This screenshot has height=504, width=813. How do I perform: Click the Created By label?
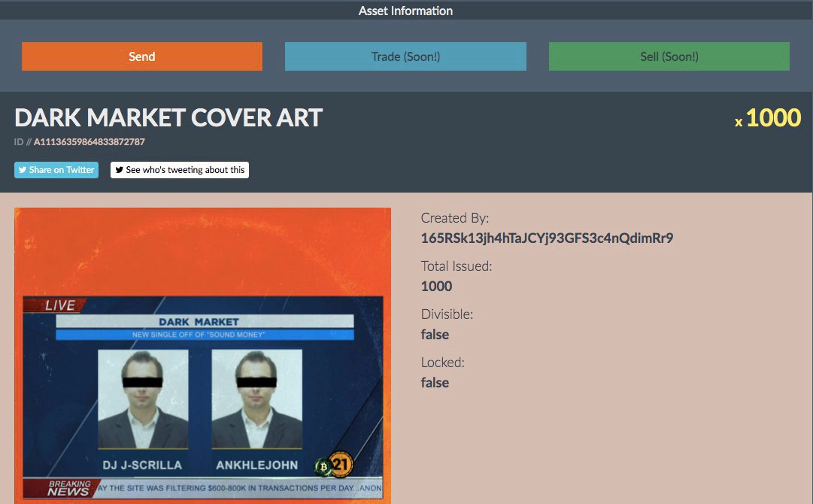455,218
